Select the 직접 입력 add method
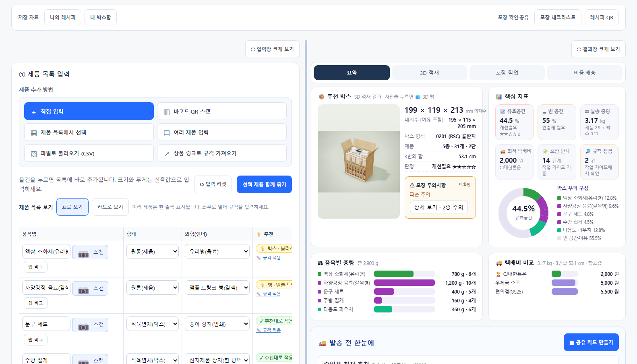 click(x=89, y=111)
